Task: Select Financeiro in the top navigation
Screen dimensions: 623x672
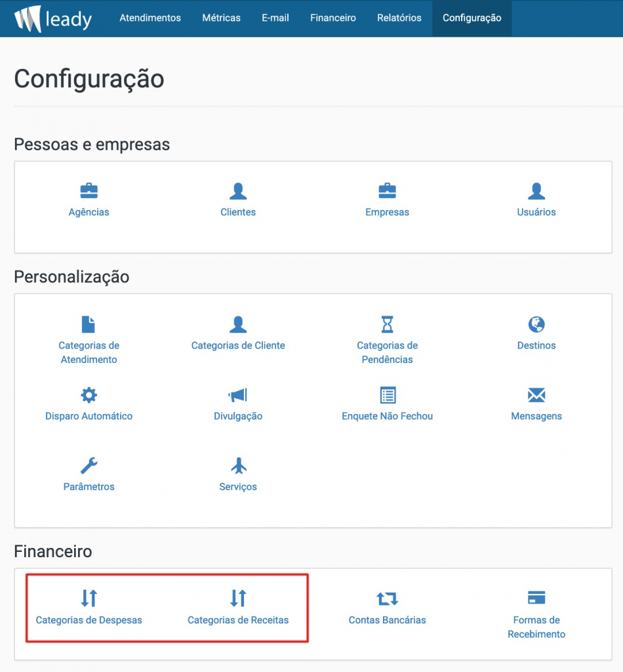Action: click(x=333, y=18)
